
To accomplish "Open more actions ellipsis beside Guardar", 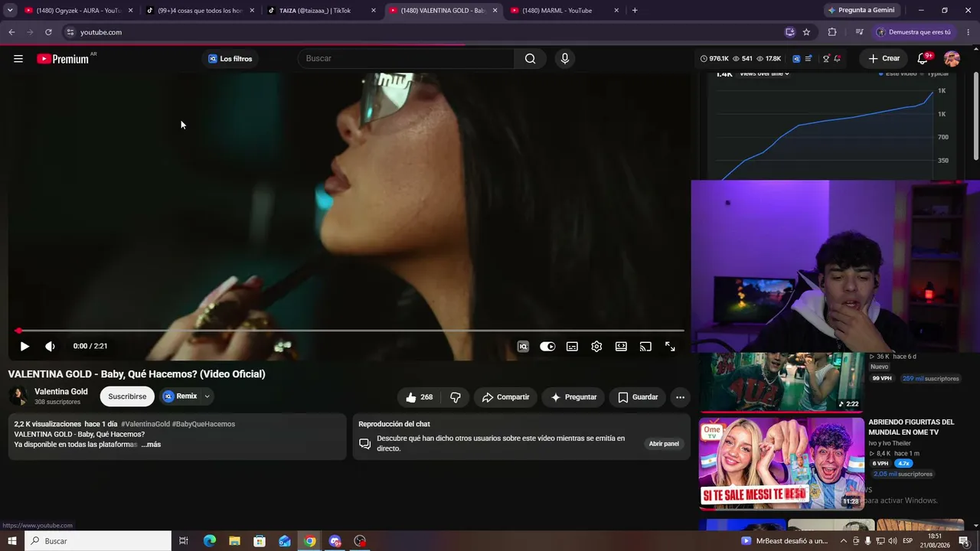I will 680,397.
